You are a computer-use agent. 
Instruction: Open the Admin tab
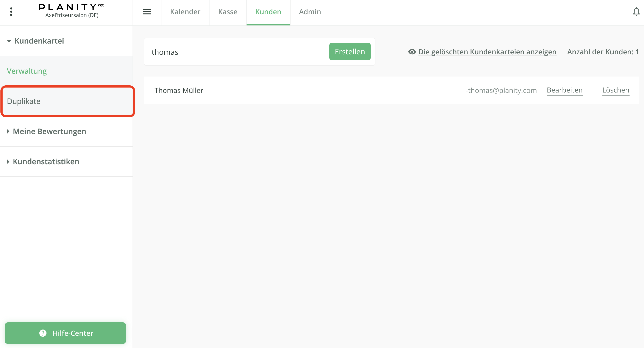point(310,12)
